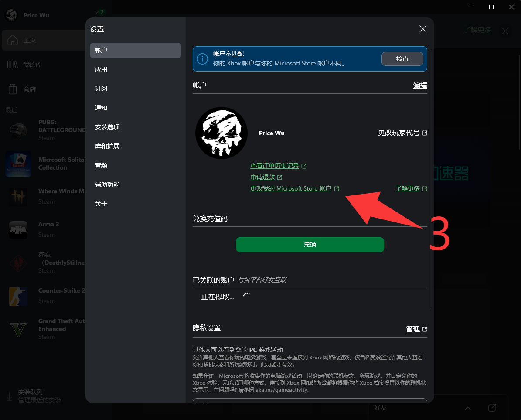The height and width of the screenshot is (420, 521).
Task: Open the 通知 settings tab
Action: pos(135,108)
